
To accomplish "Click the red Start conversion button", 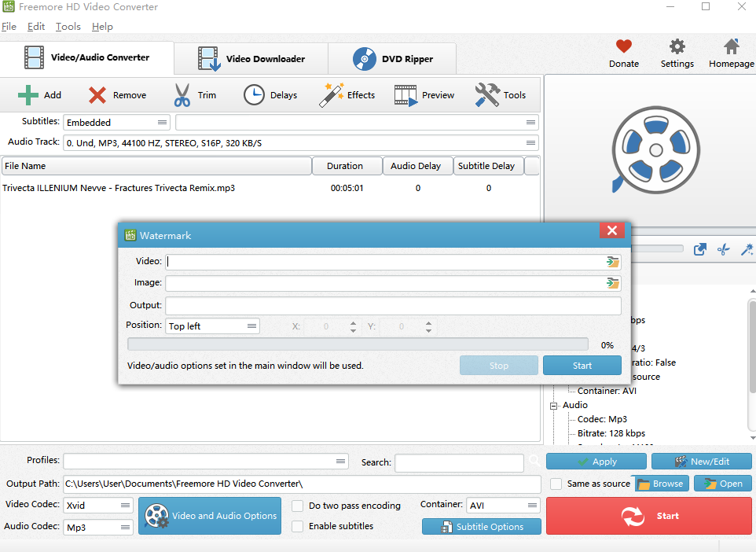I will point(649,516).
